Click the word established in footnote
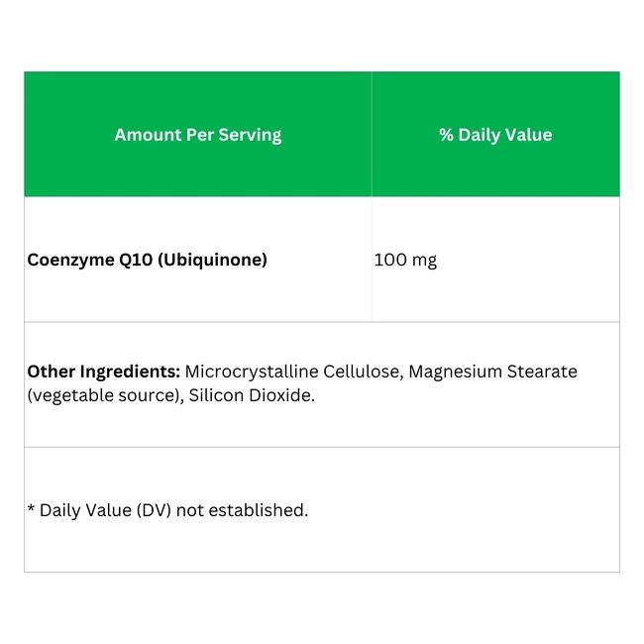 pyautogui.click(x=259, y=510)
